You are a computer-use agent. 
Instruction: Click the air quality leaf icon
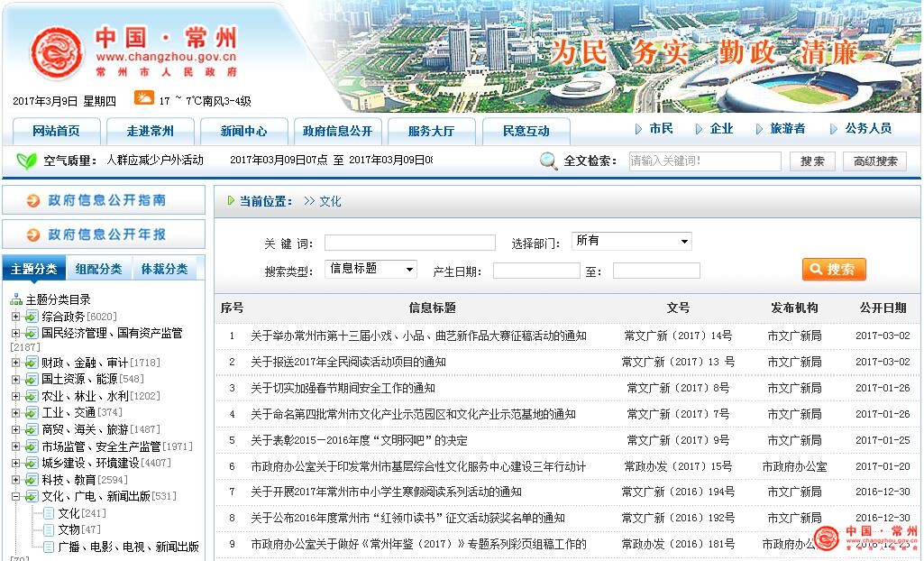(26, 161)
